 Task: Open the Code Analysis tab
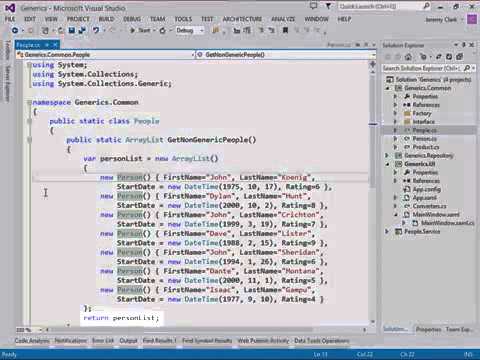point(32,341)
